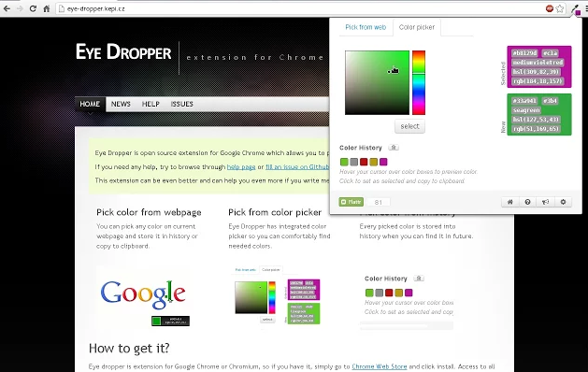Pick the red swatch in Color History
The width and height of the screenshot is (588, 372).
pyautogui.click(x=364, y=162)
